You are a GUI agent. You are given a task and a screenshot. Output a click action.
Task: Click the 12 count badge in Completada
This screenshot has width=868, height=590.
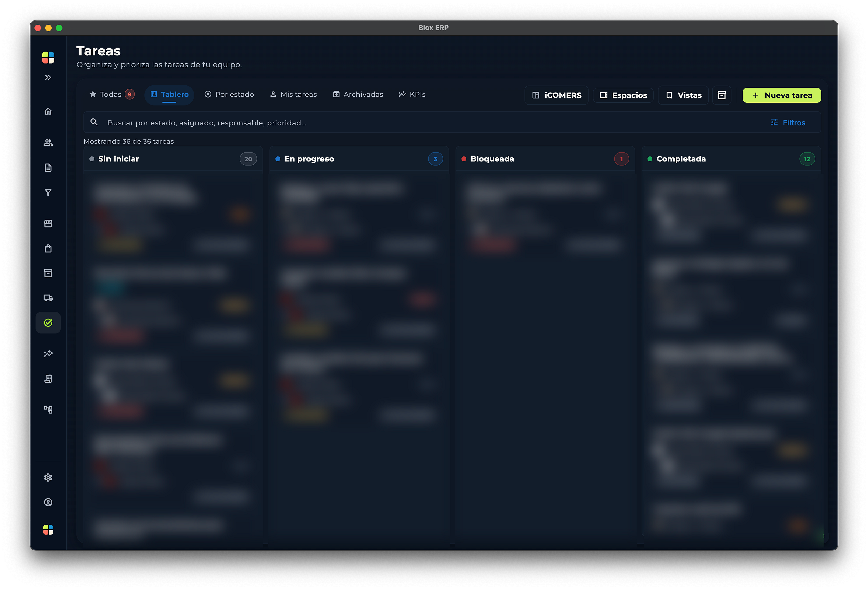click(x=807, y=159)
